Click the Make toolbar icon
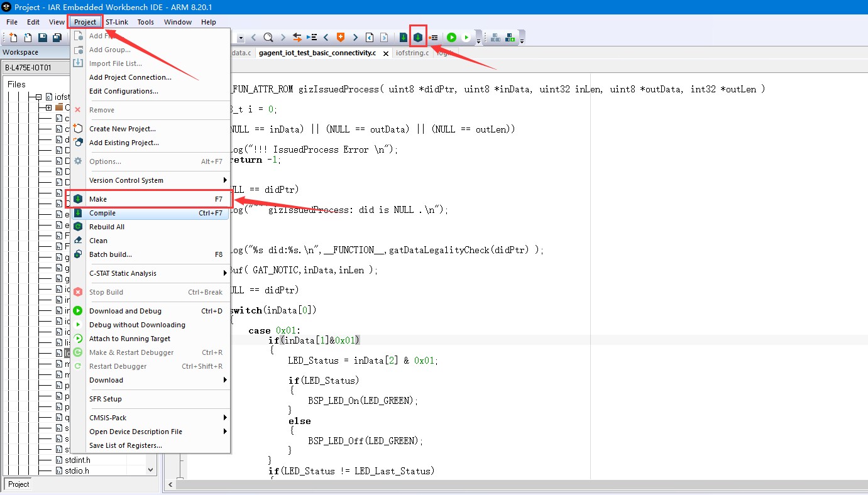The width and height of the screenshot is (868, 495). coord(418,38)
